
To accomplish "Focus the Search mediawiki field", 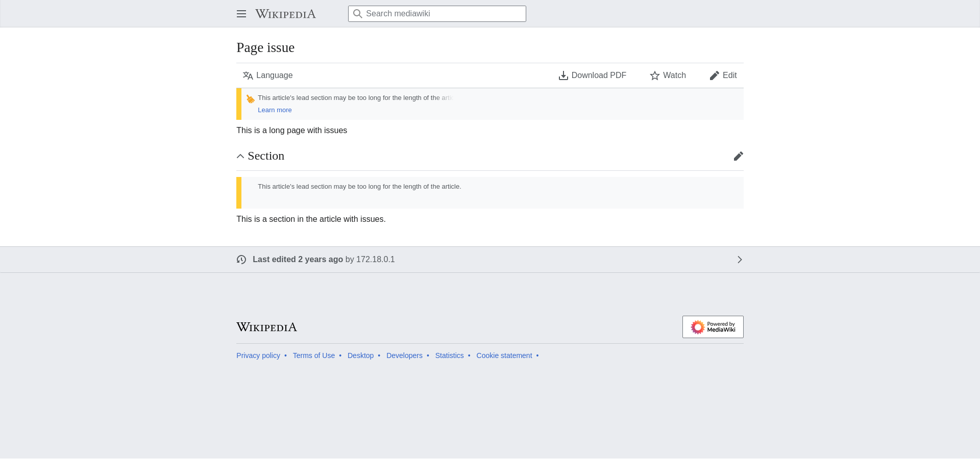I will click(x=437, y=14).
